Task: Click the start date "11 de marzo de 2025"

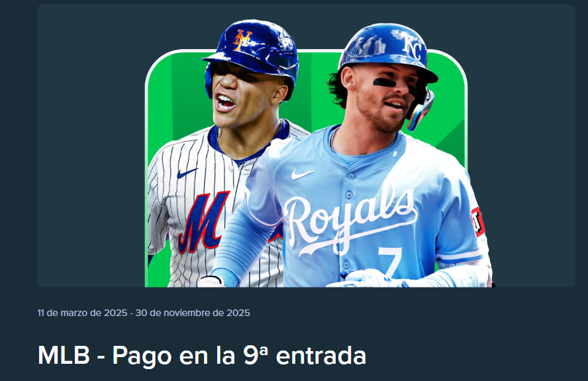Action: click(82, 313)
